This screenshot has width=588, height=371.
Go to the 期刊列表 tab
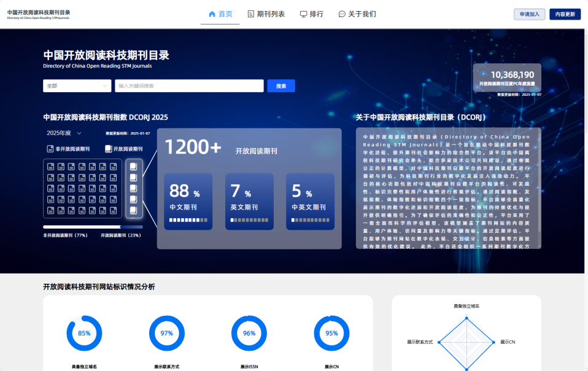pos(266,14)
